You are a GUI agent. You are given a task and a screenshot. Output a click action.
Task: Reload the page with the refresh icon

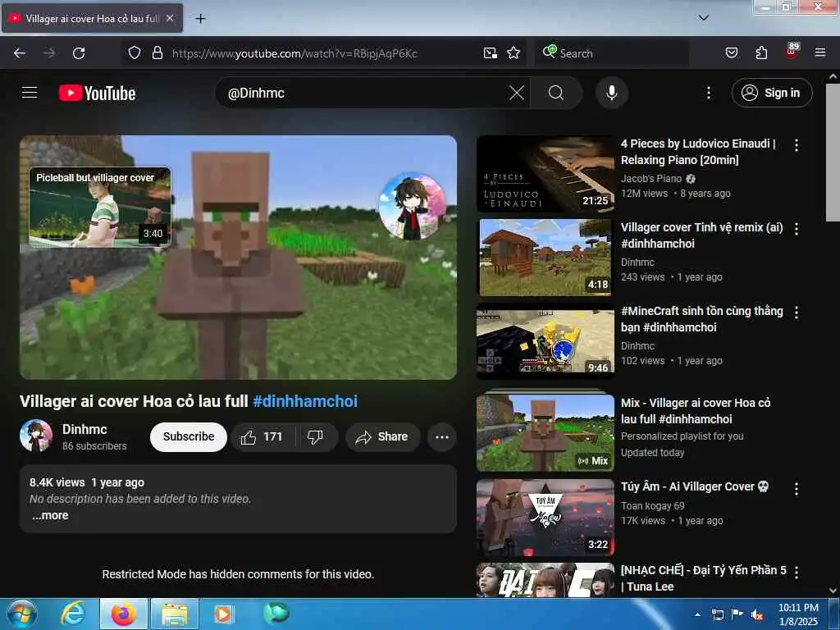coord(79,53)
